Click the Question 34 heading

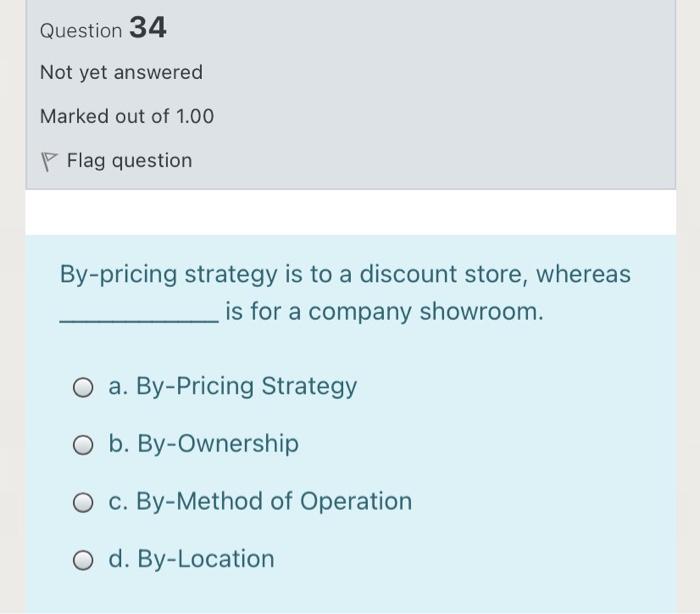pos(103,29)
